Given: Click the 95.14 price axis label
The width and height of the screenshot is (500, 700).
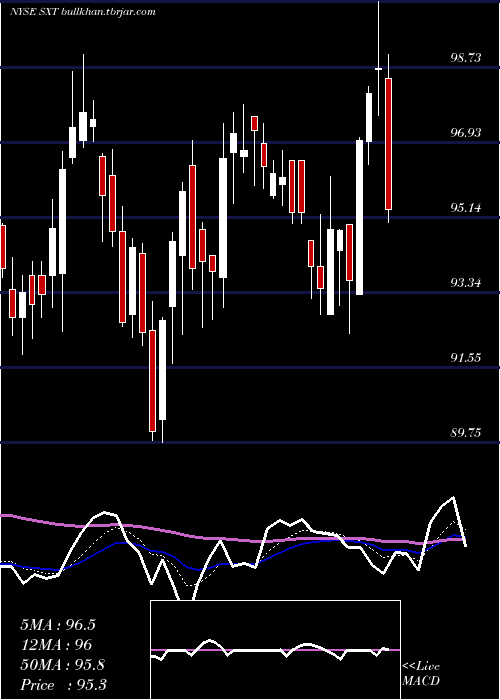Looking at the screenshot, I should tap(466, 208).
